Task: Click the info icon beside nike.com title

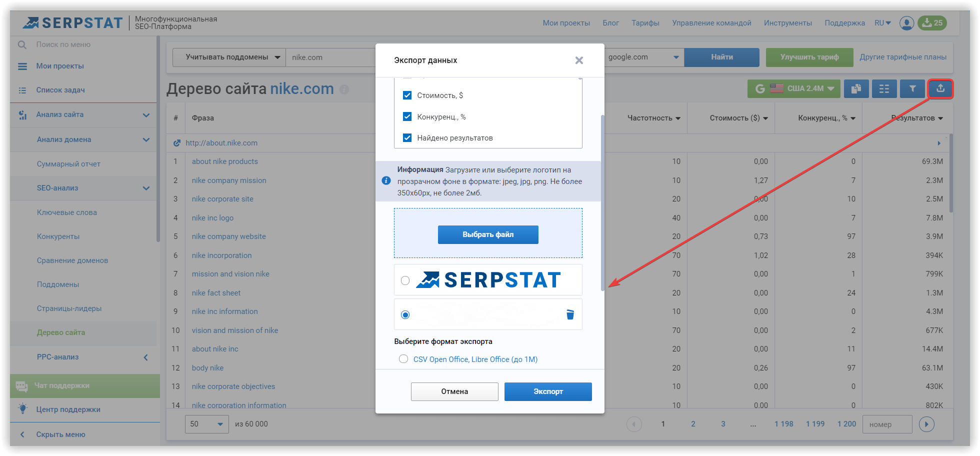Action: tap(344, 89)
